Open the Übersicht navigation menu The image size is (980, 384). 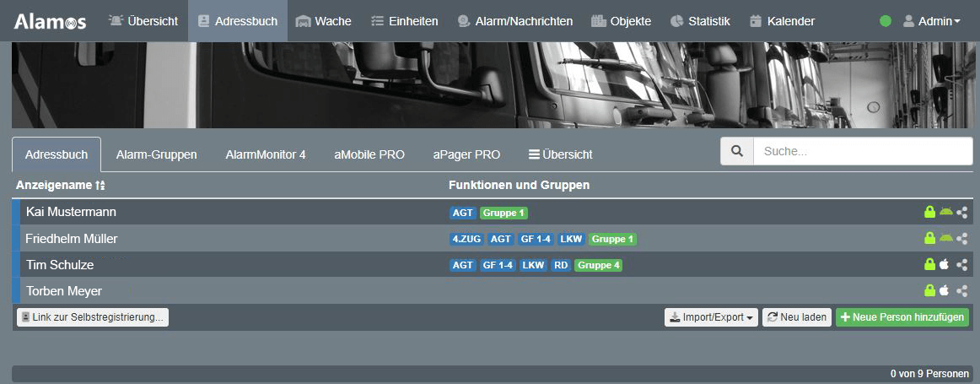[143, 21]
